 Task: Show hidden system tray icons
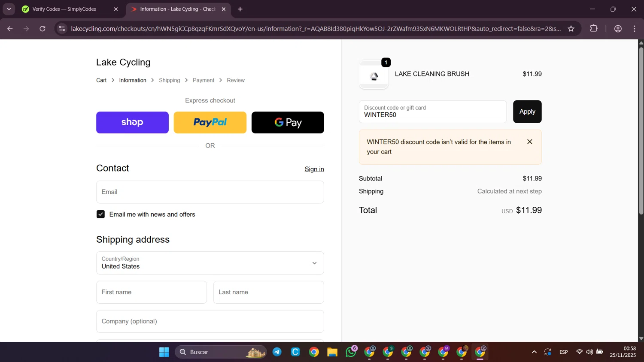point(534,352)
